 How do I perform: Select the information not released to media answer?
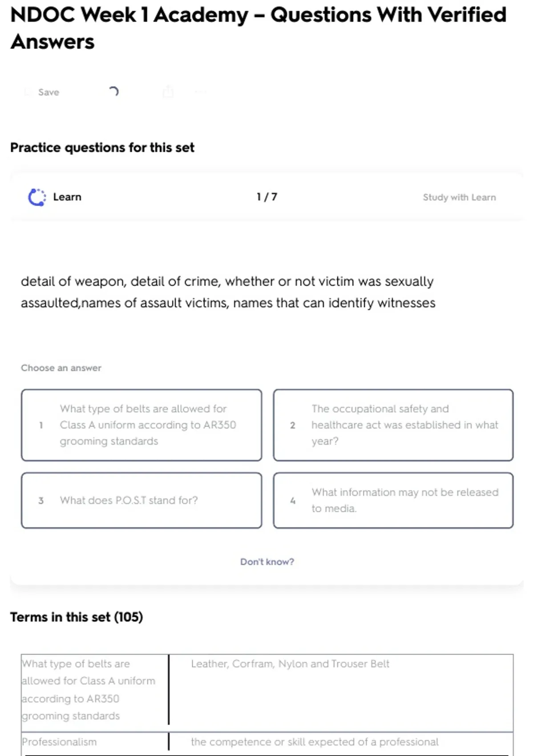(393, 500)
